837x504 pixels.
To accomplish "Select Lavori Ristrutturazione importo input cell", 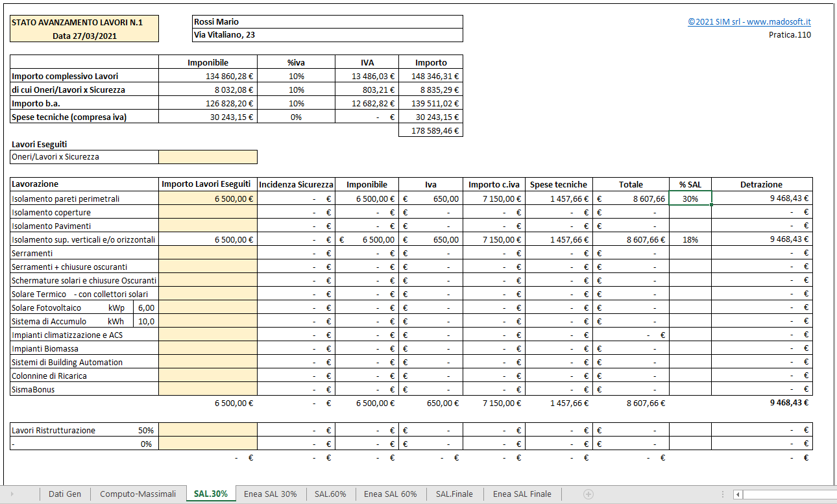I will point(208,430).
